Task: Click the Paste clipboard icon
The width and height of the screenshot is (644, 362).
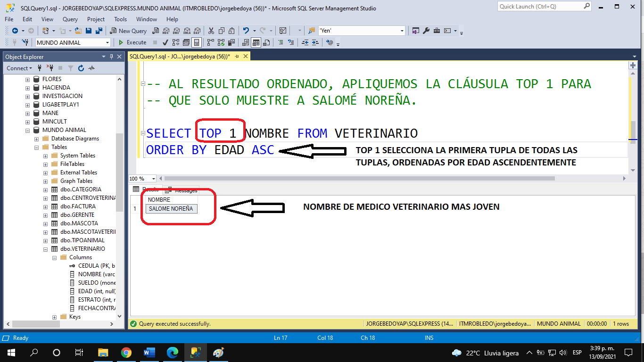Action: tap(231, 31)
